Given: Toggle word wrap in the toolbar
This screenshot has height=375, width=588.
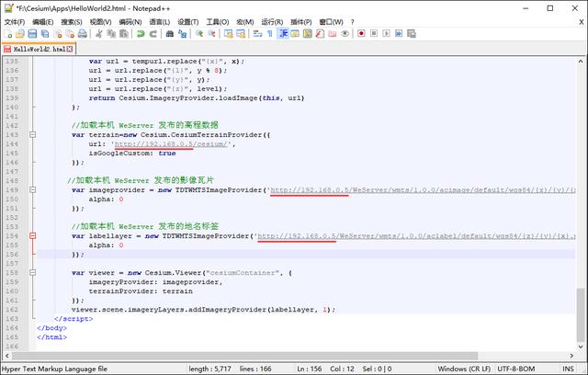Looking at the screenshot, I should 257,34.
